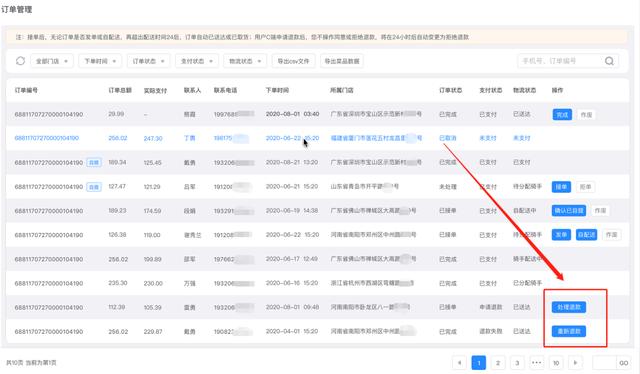Screen dimensions: 640x374
Task: Click the 125.45 payment amount cell
Action: click(153, 163)
